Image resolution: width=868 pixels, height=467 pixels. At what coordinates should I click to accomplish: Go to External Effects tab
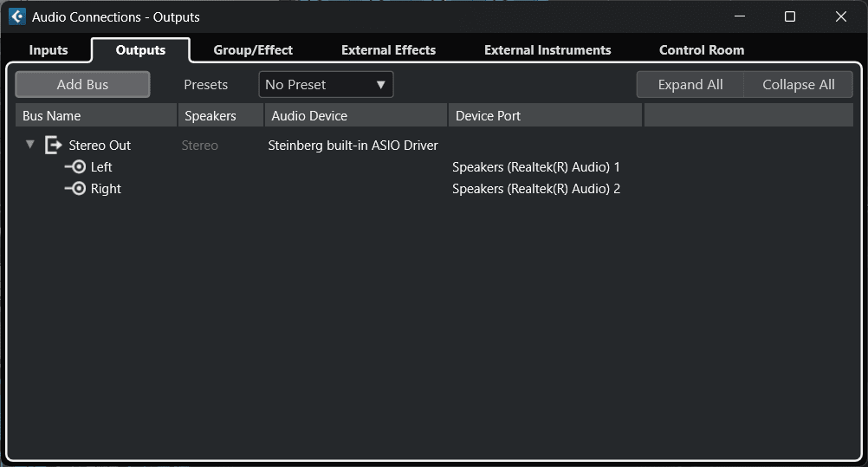(388, 50)
